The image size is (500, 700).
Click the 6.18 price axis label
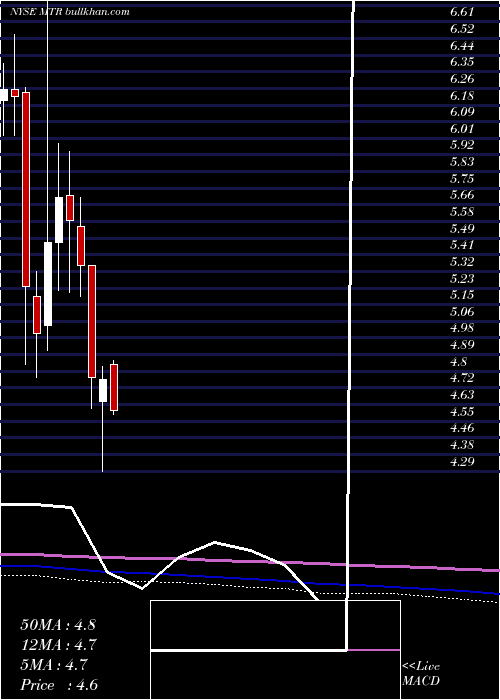462,96
